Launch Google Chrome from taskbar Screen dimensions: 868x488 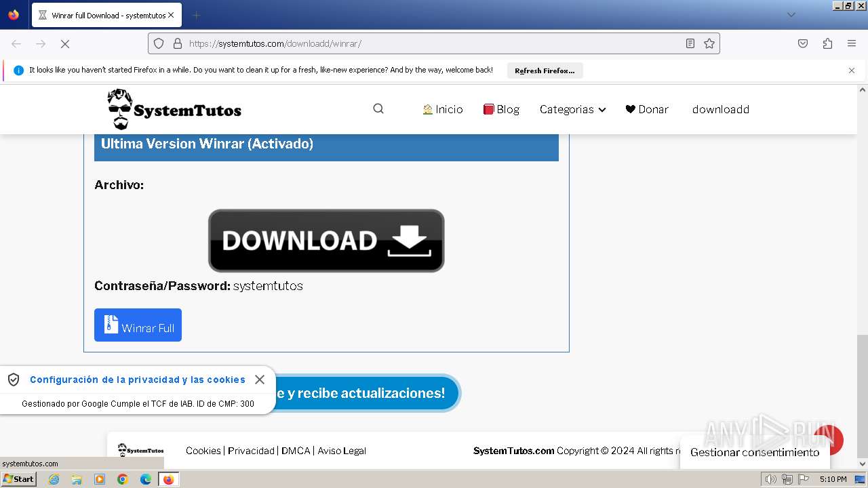point(123,479)
